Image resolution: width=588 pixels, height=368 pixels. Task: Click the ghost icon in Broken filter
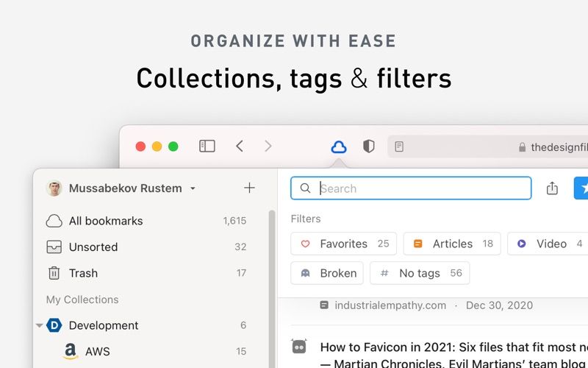point(305,273)
